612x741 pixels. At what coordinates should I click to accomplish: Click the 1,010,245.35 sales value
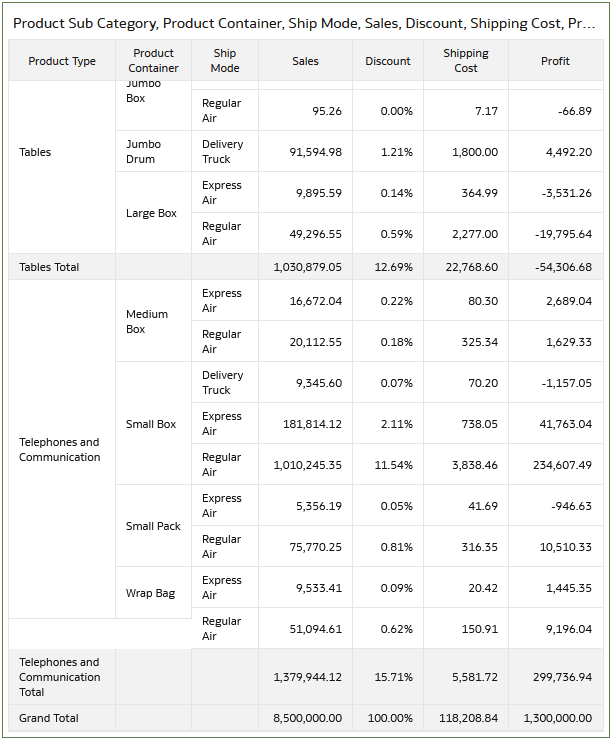(x=307, y=465)
